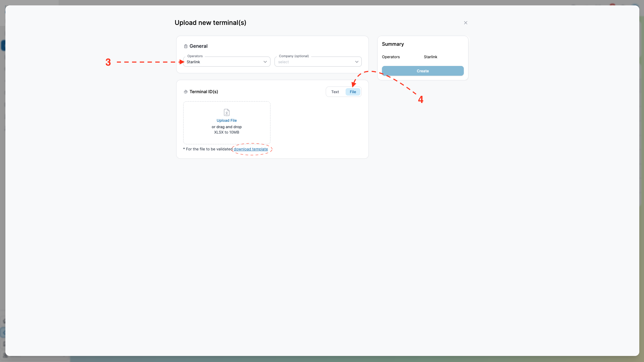
Task: Open the download template link
Action: tap(251, 149)
